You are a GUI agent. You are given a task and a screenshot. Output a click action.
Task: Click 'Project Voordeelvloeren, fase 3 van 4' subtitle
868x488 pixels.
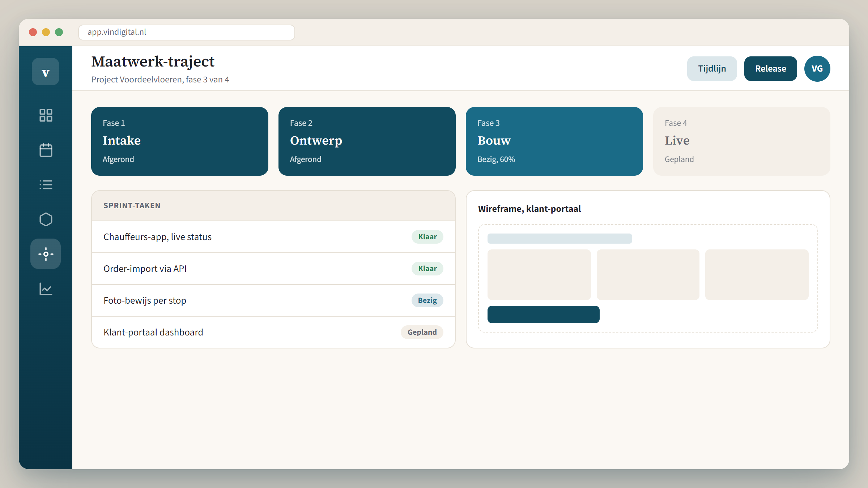160,80
